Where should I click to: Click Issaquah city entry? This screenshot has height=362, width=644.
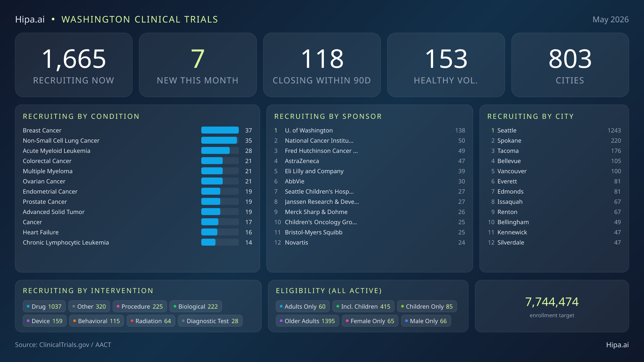(554, 201)
